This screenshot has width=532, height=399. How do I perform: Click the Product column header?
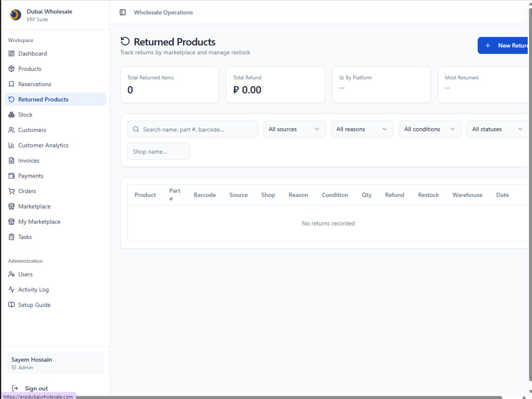pyautogui.click(x=145, y=195)
